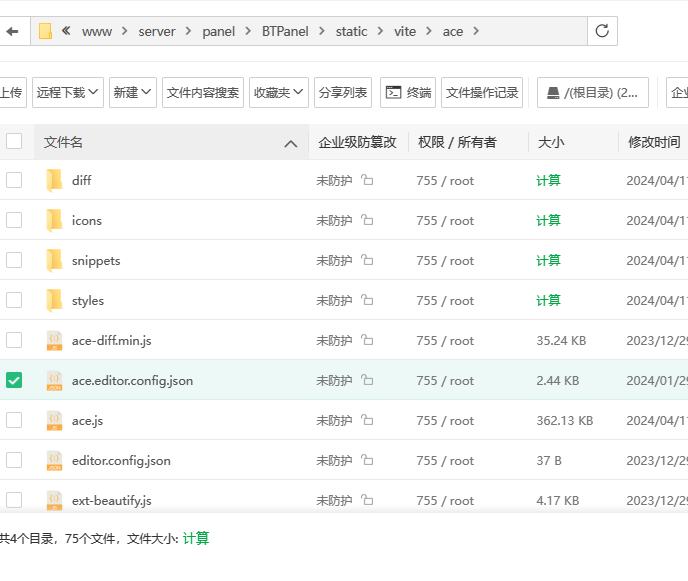Sort by 文件名 column arrow
Viewport: 688px width, 581px height.
coord(290,143)
